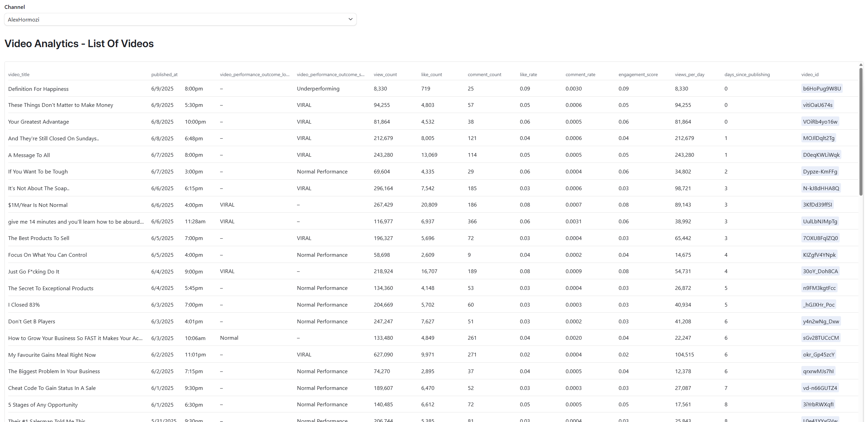868x422 pixels.
Task: Select video ID chip y4n2wNg_Dxw
Action: [x=821, y=321]
